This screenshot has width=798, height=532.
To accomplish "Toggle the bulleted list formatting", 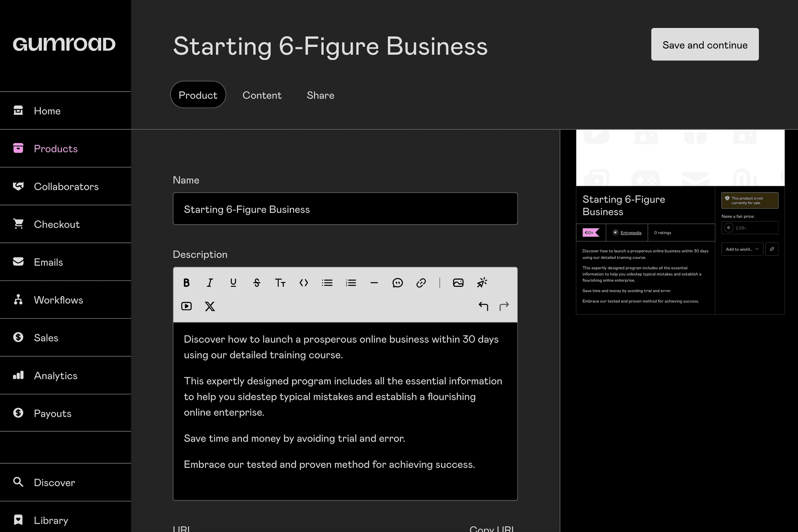I will click(x=327, y=283).
